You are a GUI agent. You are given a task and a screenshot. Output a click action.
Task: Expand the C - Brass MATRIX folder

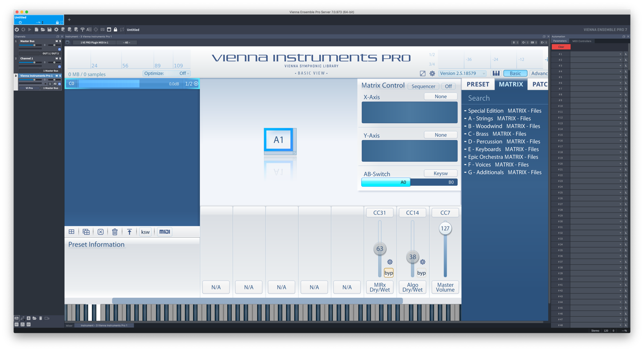click(495, 134)
